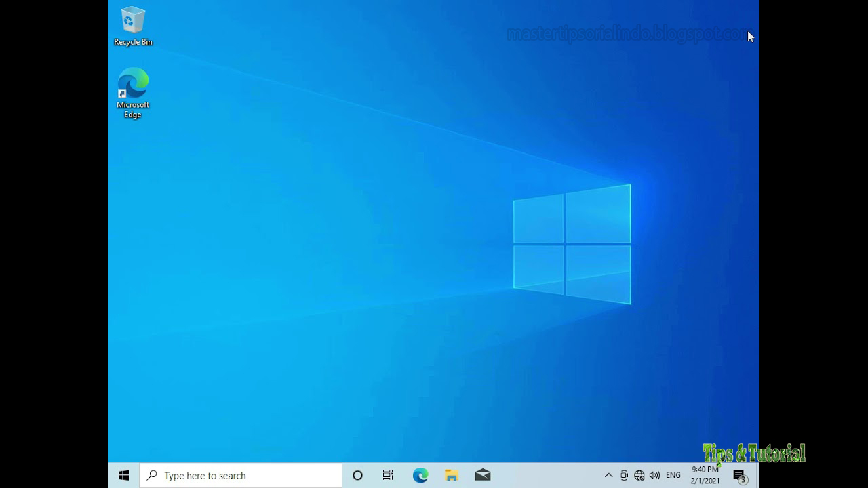Image resolution: width=868 pixels, height=488 pixels.
Task: Click the magnifier icon in the search box
Action: tap(151, 475)
